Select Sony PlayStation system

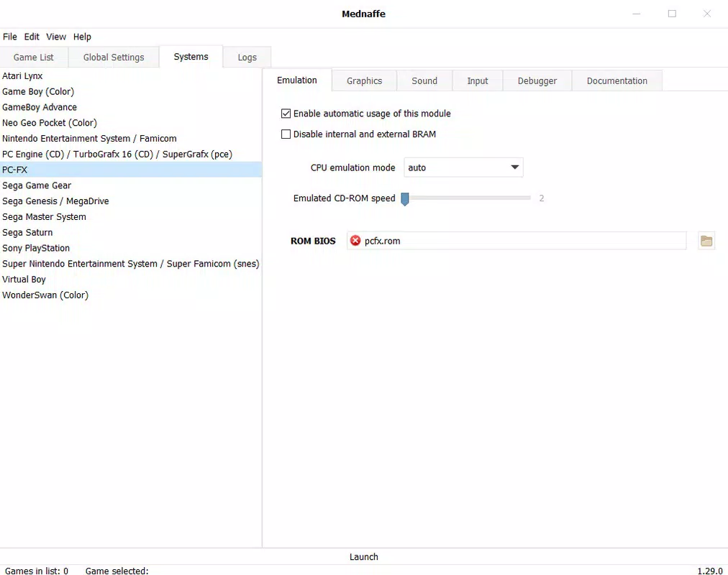pyautogui.click(x=131, y=248)
